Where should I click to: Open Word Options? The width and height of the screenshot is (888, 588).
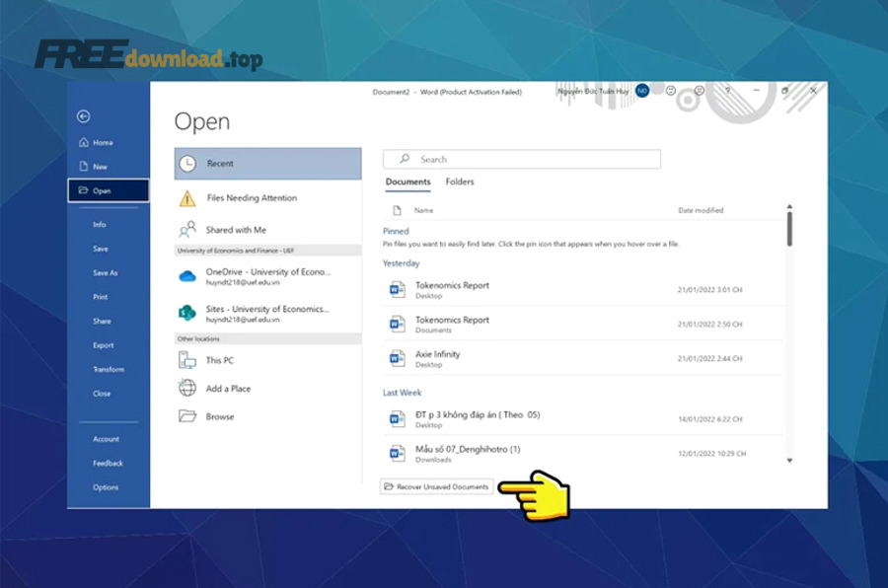108,487
